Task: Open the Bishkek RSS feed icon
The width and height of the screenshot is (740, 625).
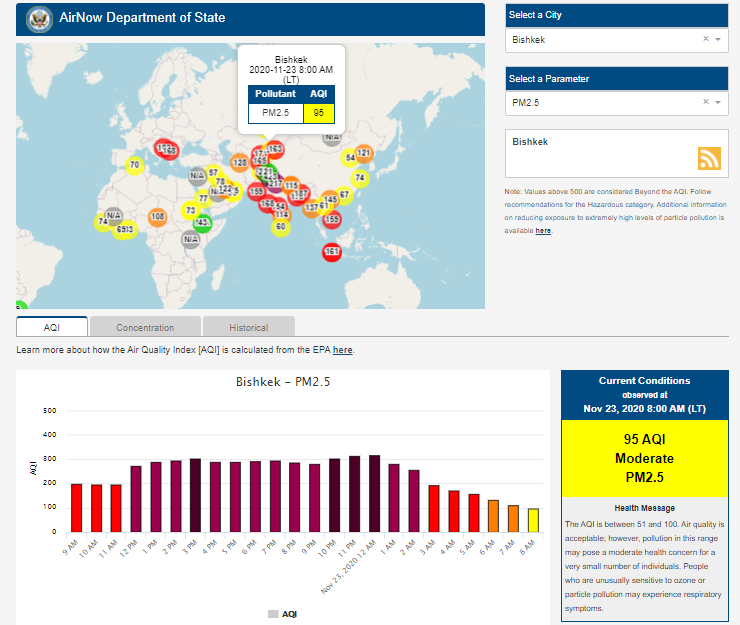Action: tap(709, 159)
